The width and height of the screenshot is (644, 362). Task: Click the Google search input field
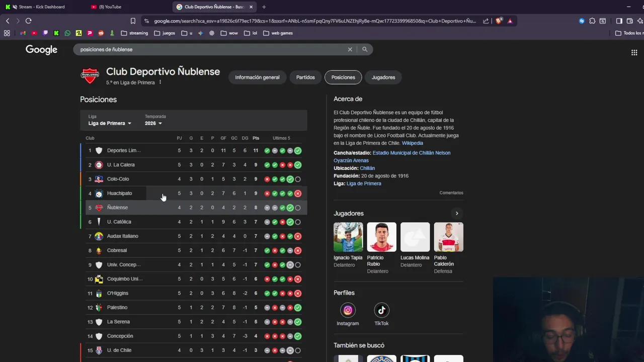(211, 49)
